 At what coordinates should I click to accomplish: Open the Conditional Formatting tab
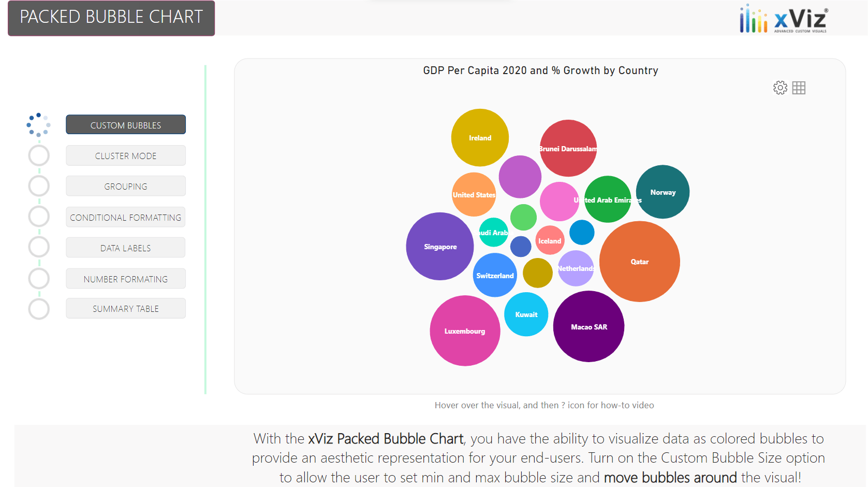click(x=125, y=217)
